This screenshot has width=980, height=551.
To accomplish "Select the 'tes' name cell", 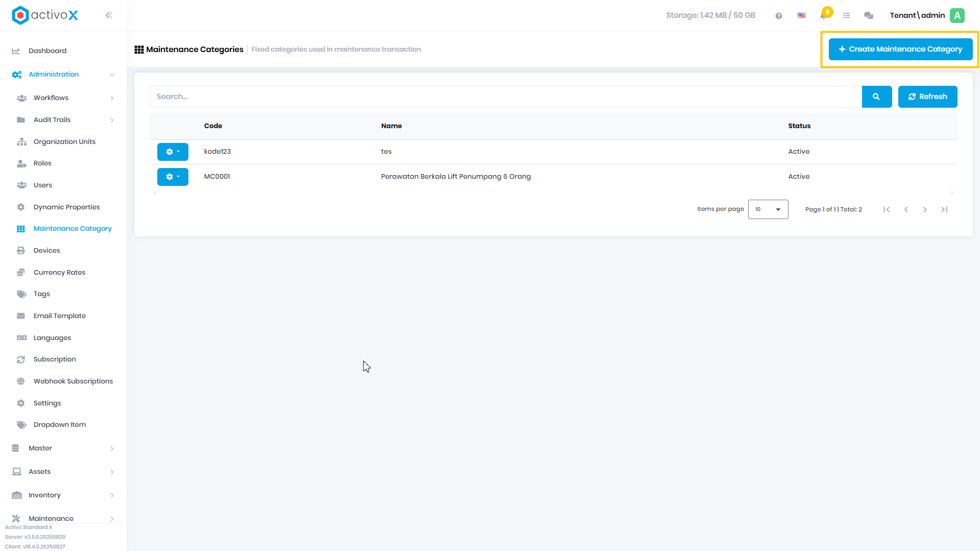I will pos(386,152).
